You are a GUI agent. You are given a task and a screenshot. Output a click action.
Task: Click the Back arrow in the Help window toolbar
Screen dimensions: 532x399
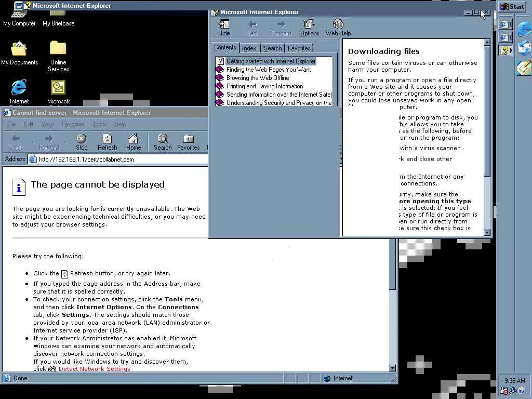point(252,28)
